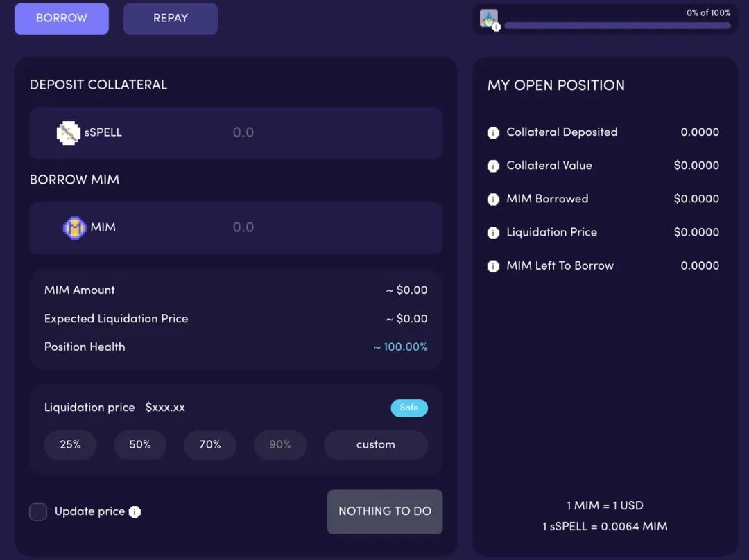
Task: Enable the Update price checkbox
Action: [x=38, y=511]
